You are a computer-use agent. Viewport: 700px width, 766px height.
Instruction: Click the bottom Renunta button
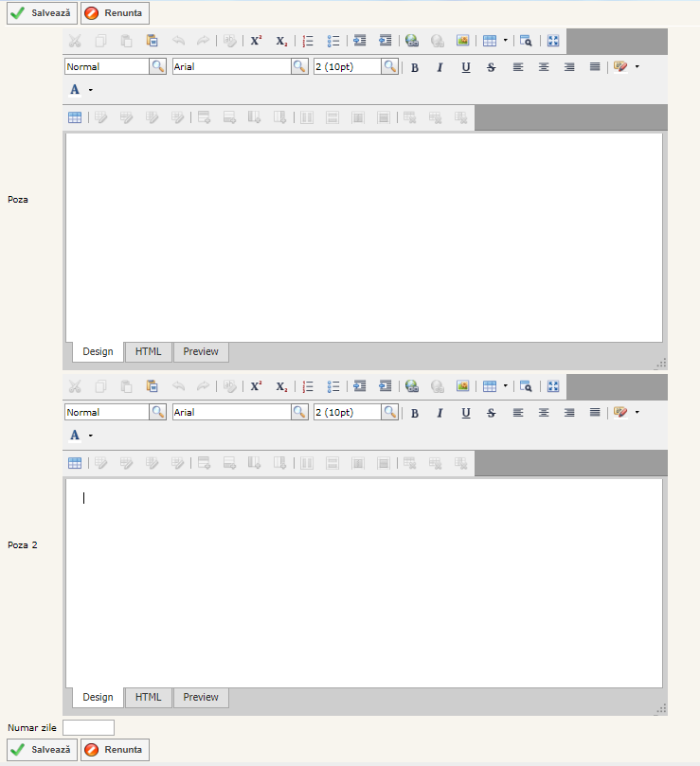point(115,750)
